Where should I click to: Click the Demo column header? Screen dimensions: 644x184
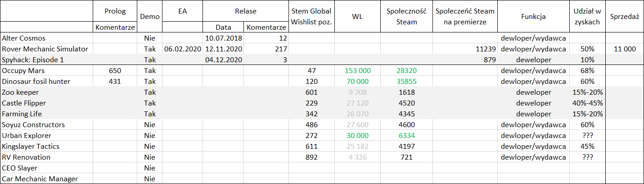[x=149, y=17]
